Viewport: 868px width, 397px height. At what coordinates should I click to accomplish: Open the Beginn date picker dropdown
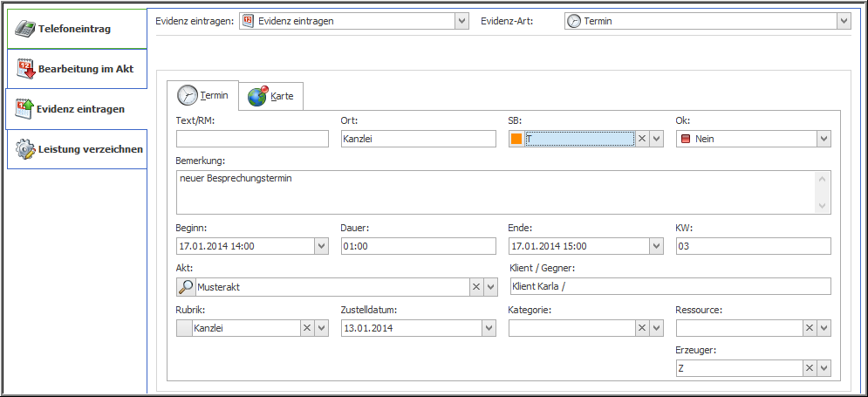click(320, 247)
